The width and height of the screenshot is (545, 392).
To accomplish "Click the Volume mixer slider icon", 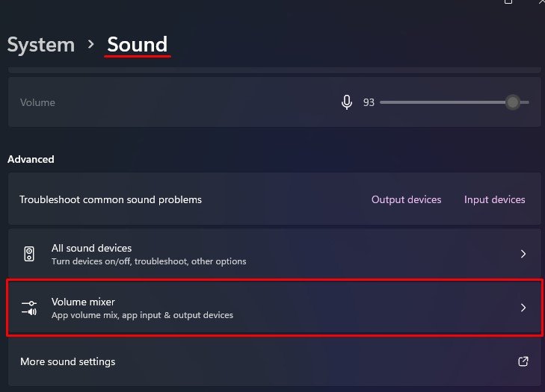I will click(x=29, y=308).
